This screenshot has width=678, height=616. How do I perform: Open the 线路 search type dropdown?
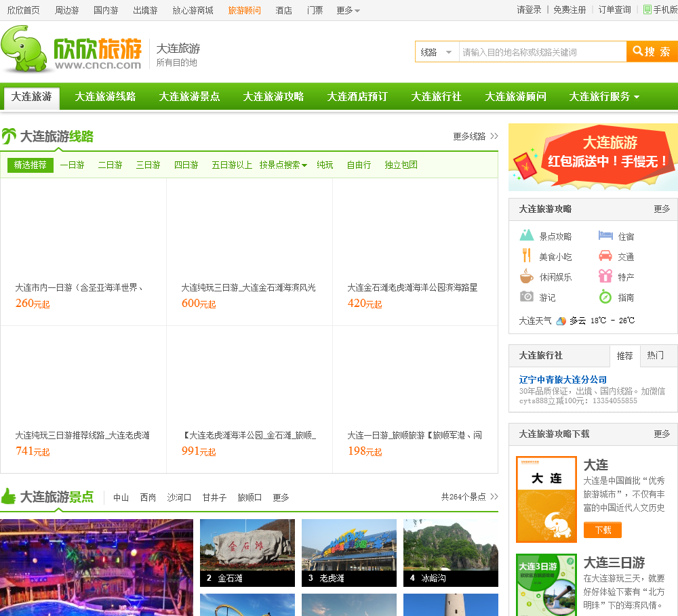click(437, 52)
